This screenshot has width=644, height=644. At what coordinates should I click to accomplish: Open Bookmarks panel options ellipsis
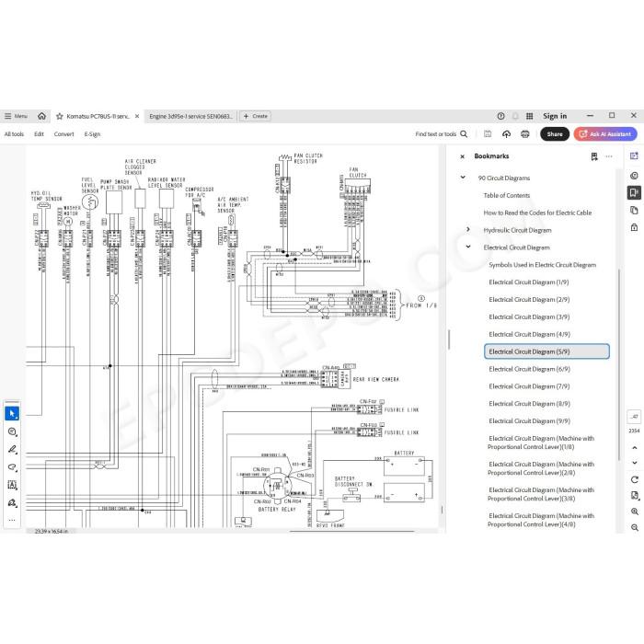pos(609,156)
